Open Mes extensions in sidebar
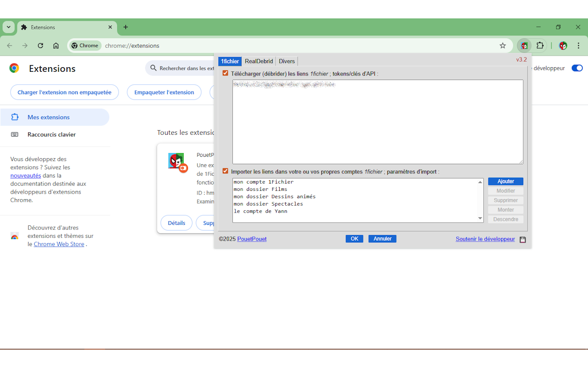This screenshot has height=368, width=588. 55,117
